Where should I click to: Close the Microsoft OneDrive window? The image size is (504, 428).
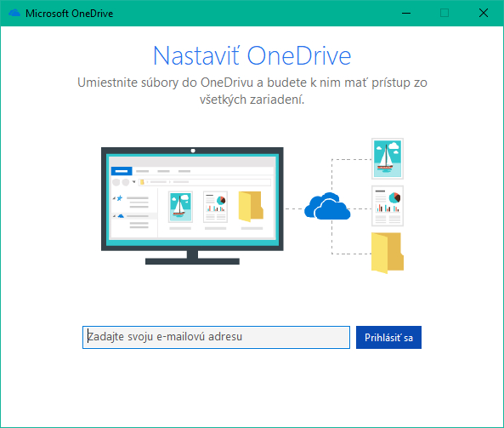pos(484,14)
